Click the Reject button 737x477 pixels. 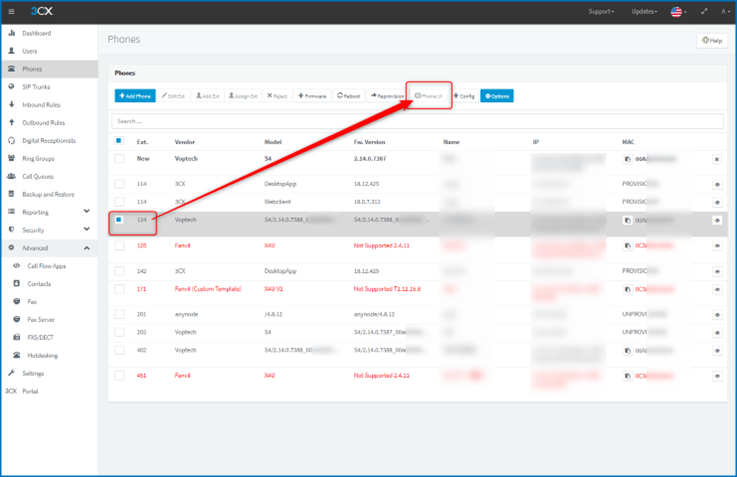point(277,96)
